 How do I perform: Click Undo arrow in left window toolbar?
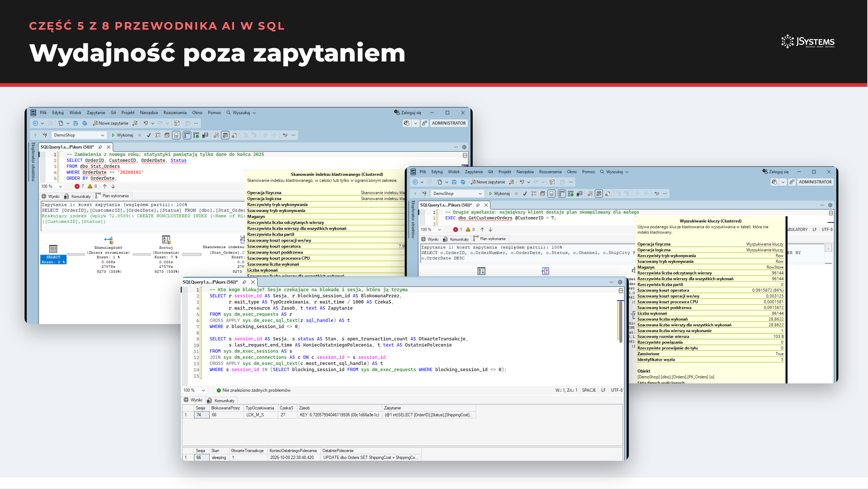pyautogui.click(x=146, y=123)
